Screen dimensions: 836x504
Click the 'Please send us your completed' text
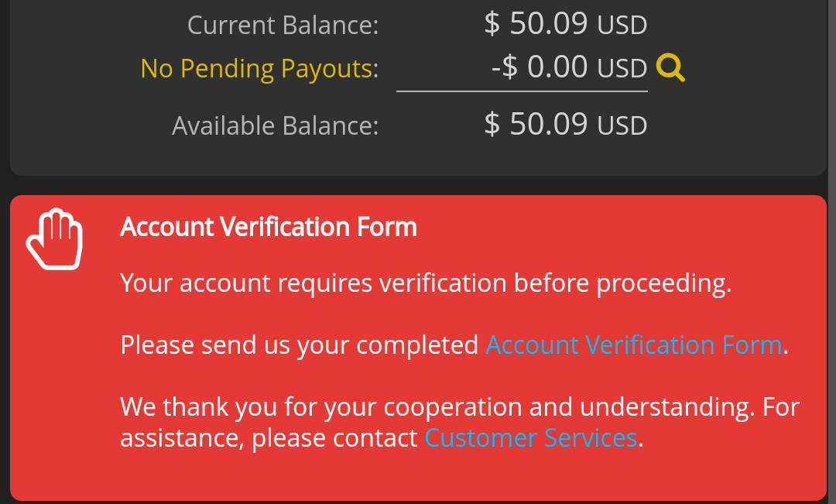coord(299,345)
